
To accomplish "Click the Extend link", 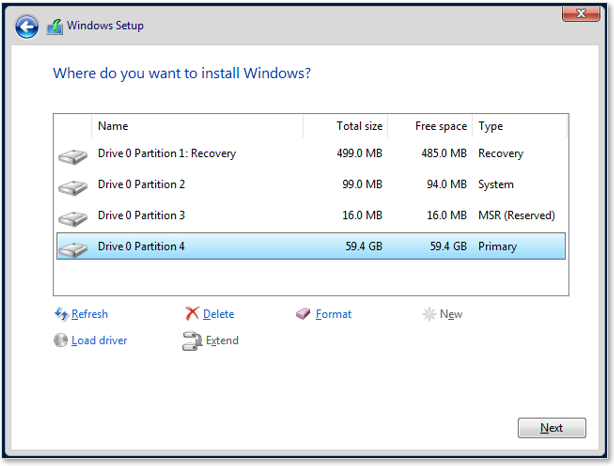I will coord(222,340).
